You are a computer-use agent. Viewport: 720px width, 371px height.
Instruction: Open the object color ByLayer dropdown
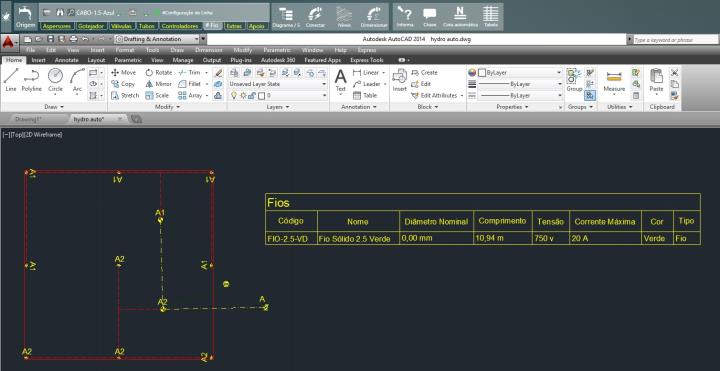(x=520, y=73)
